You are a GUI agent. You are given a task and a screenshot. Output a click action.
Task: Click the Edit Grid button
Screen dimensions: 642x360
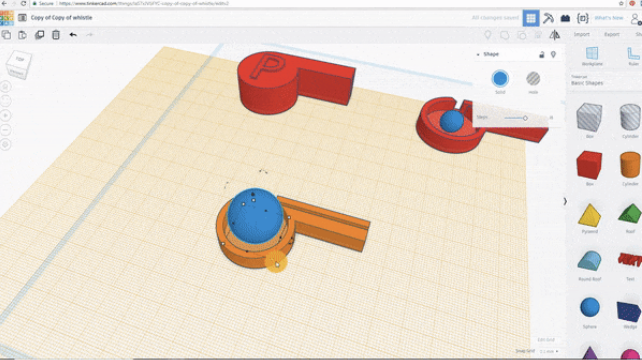pos(546,340)
